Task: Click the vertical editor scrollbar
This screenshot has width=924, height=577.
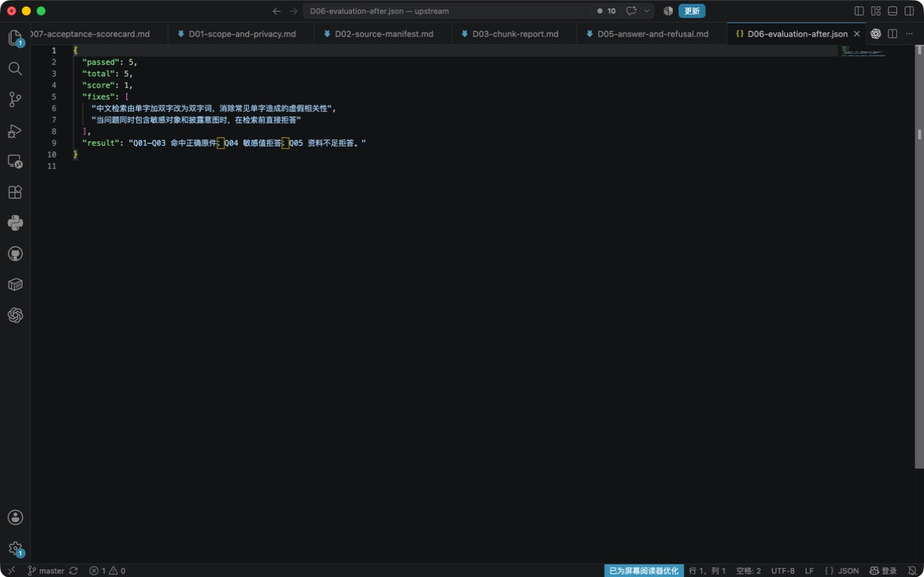Action: (x=919, y=255)
